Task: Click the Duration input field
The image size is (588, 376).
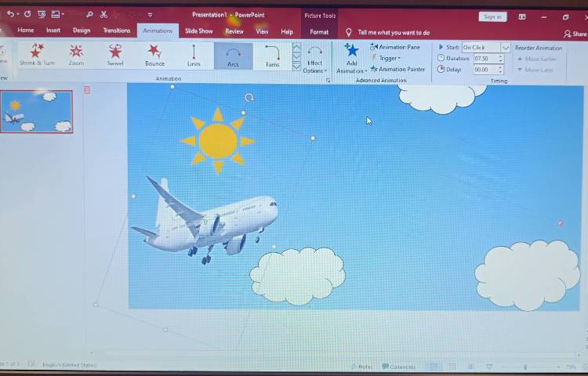Action: coord(485,59)
